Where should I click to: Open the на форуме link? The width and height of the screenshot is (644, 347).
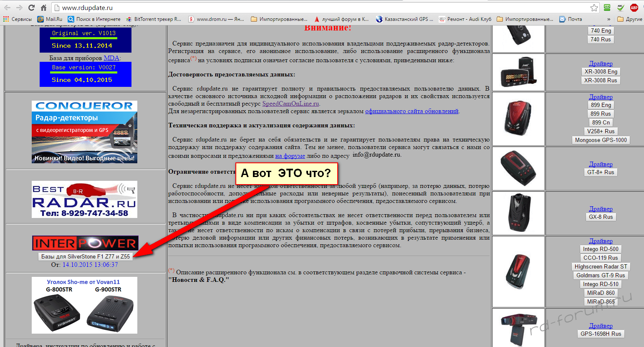tap(290, 156)
